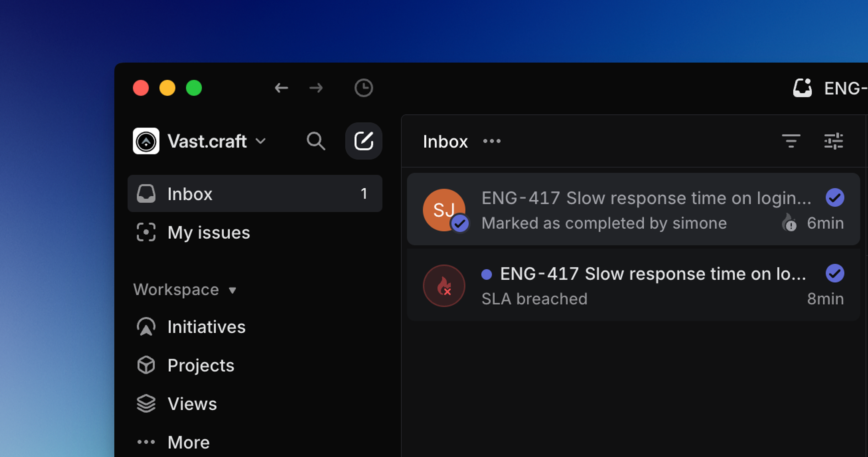
Task: Click the Vast.craft workspace logo
Action: 146,141
